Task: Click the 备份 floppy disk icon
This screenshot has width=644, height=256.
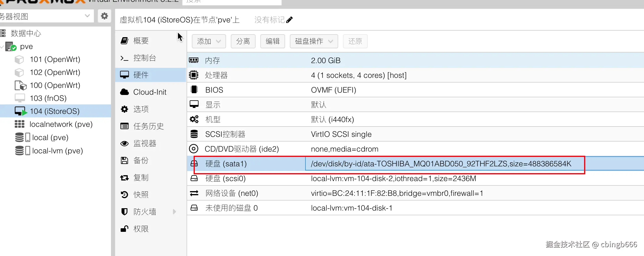Action: tap(125, 160)
